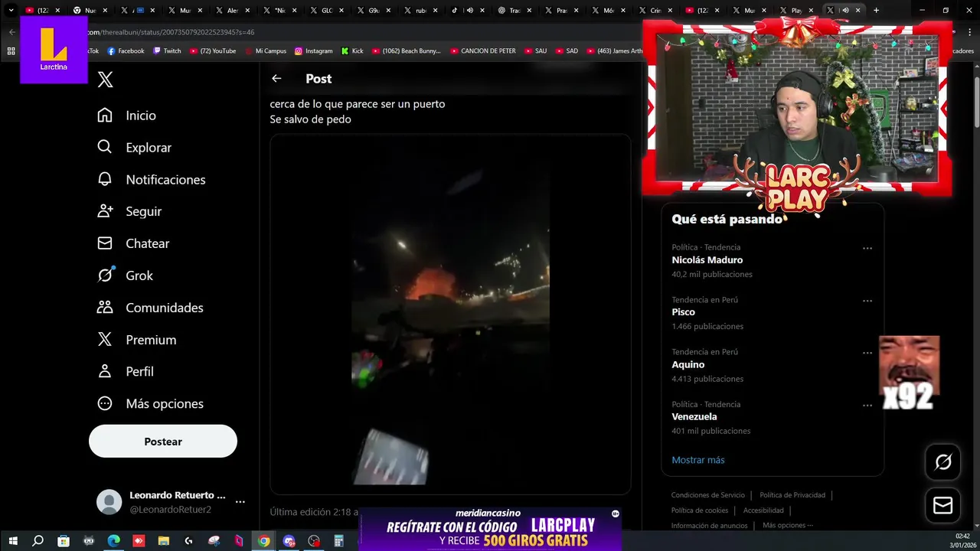Open Política de Privacidad link
Viewport: 980px width, 551px height.
792,495
